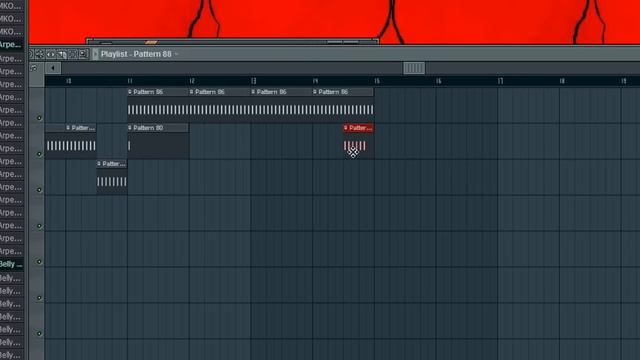
Task: Click bar 15 marker on the timeline ruler
Action: coord(377,81)
